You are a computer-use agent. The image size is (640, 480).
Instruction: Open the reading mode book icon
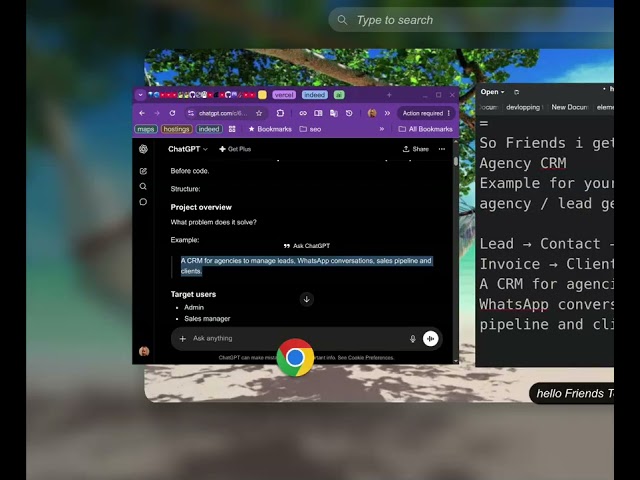(318, 113)
